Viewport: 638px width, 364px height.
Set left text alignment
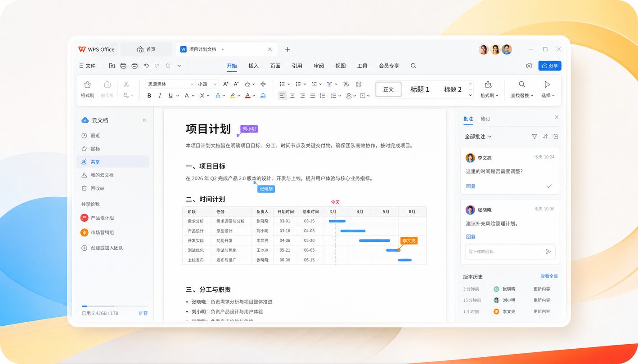click(282, 96)
